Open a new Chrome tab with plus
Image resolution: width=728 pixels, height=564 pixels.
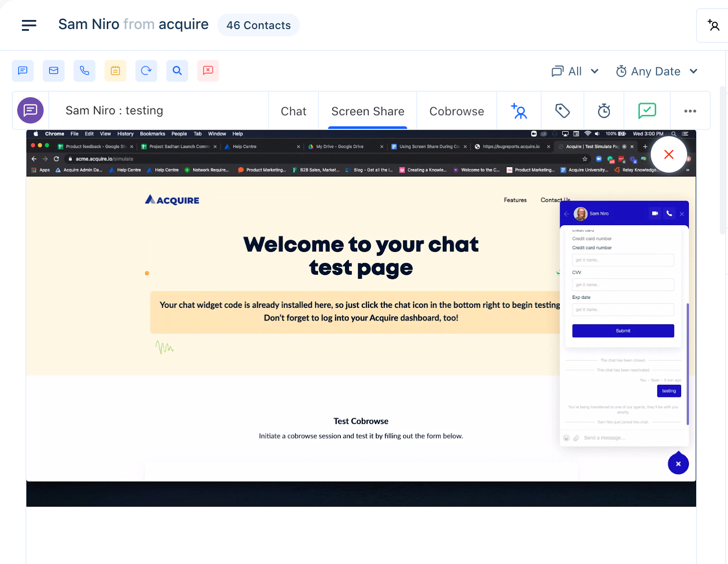pos(645,146)
